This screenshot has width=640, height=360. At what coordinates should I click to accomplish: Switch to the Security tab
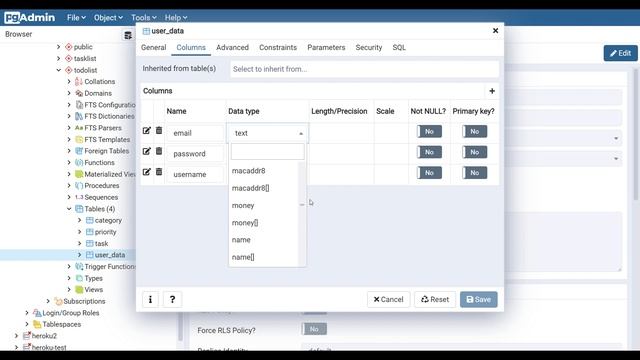coord(369,47)
